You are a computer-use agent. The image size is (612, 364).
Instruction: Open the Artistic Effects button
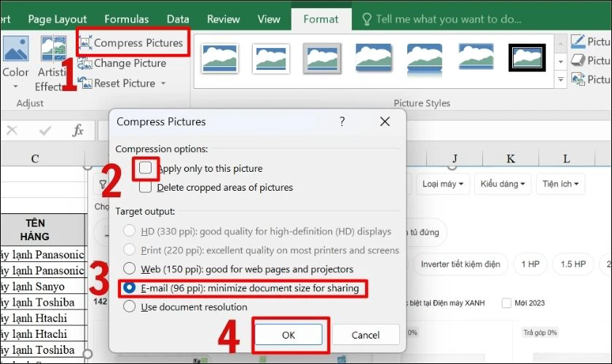[53, 63]
